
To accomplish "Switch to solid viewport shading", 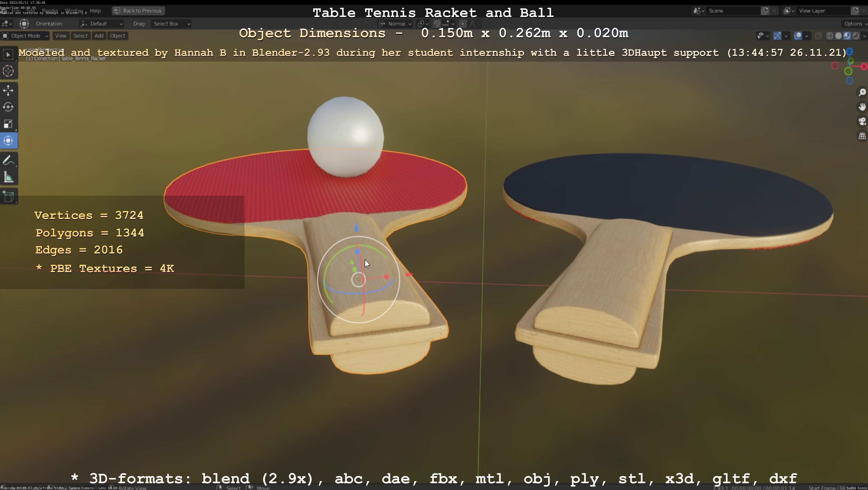I will click(839, 36).
